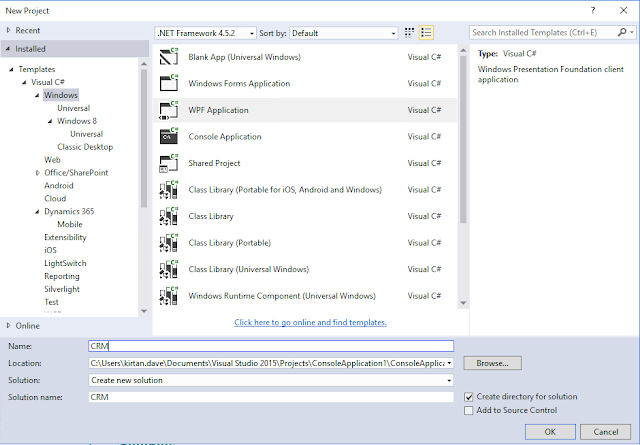The height and width of the screenshot is (445, 640).
Task: Click the plain Class Library template icon
Action: (169, 216)
